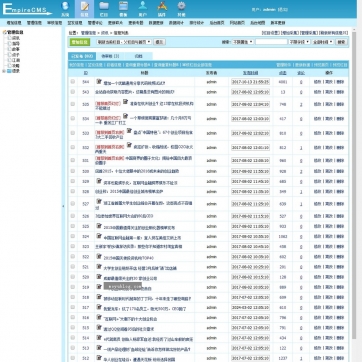Viewport: 362px width, 362px height.
Task: Click the button beside the column dropdown
Action: [160, 42]
